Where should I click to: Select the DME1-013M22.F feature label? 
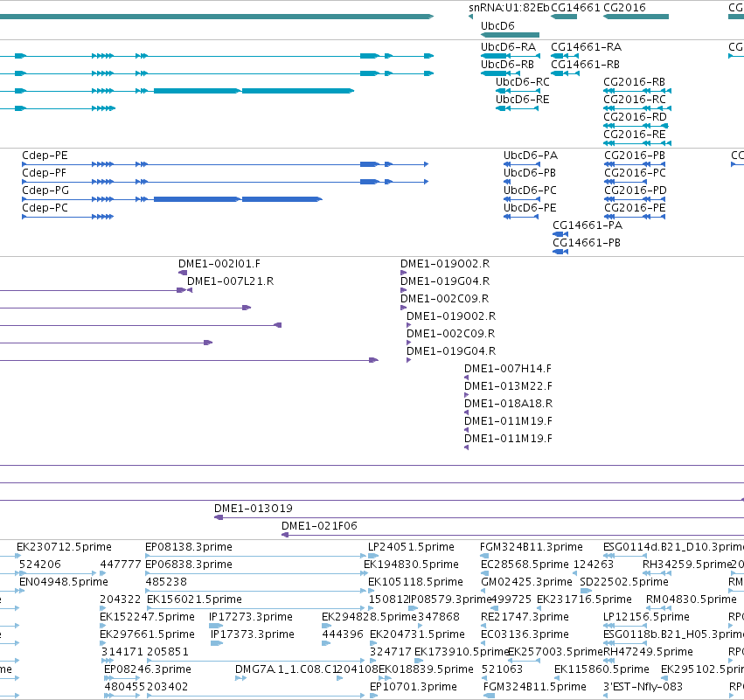pos(508,386)
